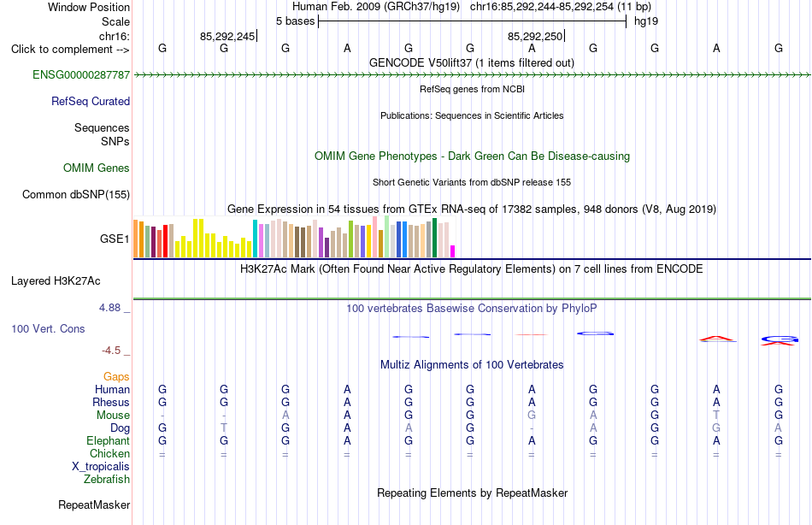Click Multiz Alignments of 100 Vertebrates title
812x525 pixels.
click(x=472, y=364)
